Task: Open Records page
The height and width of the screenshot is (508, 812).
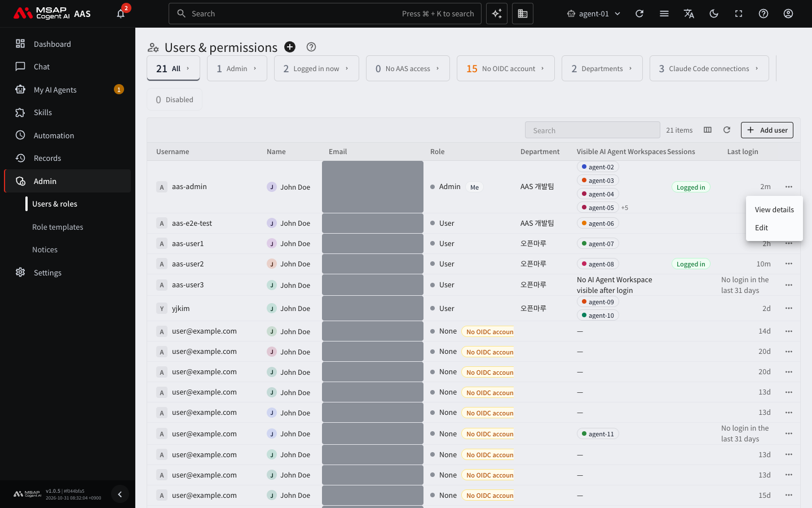Action: [x=68, y=158]
